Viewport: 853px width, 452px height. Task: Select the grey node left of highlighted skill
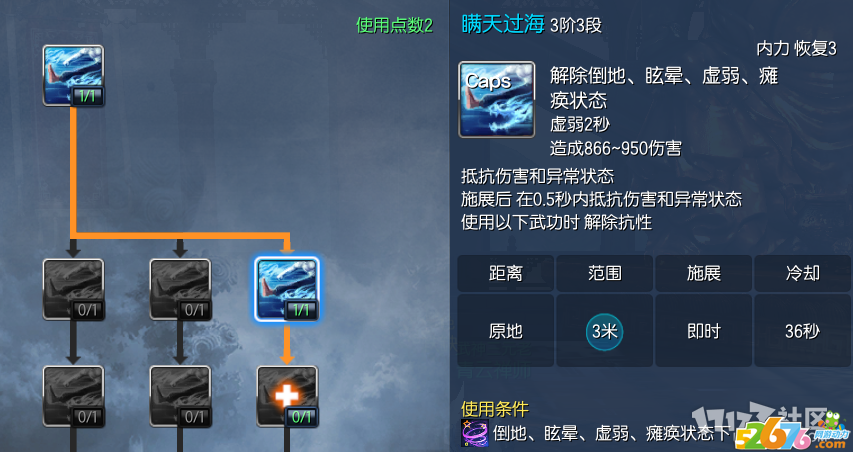tap(180, 289)
